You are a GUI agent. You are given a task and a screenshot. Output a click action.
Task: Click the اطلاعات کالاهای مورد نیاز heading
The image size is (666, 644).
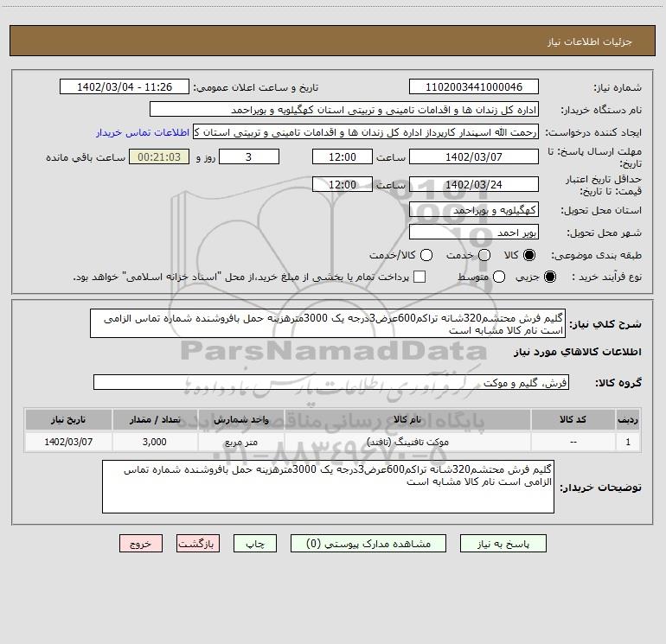tap(577, 352)
